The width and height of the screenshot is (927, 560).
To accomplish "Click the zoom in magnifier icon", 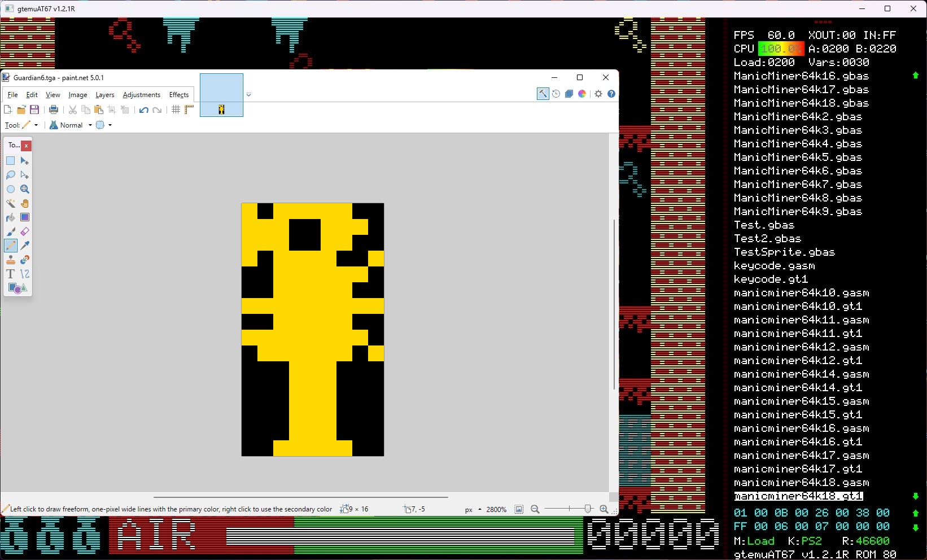I will click(604, 509).
